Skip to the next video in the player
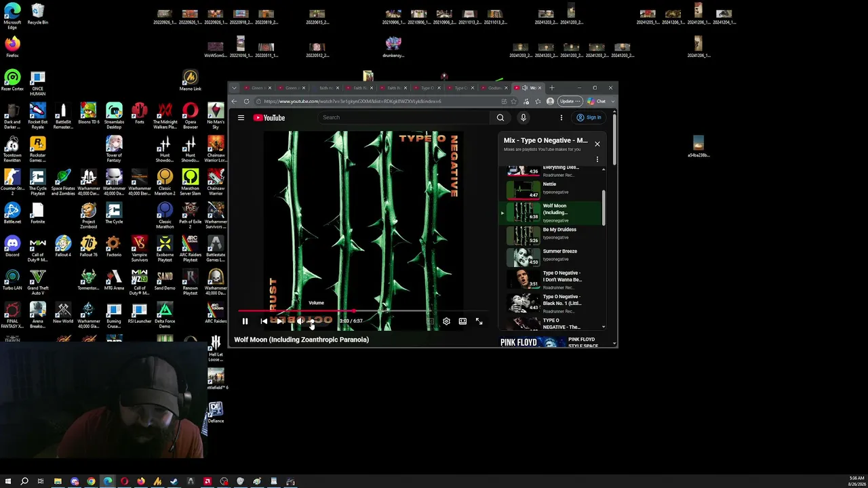The image size is (868, 488). 280,321
